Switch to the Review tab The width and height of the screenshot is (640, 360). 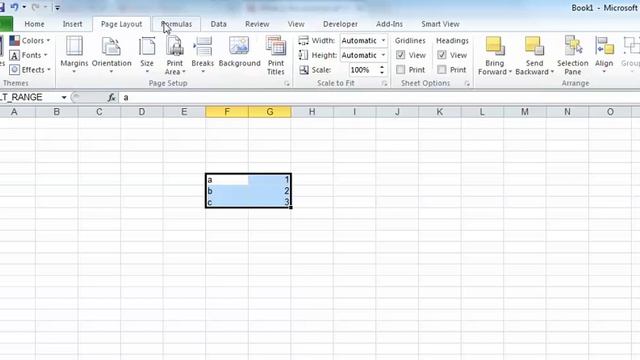(x=257, y=24)
